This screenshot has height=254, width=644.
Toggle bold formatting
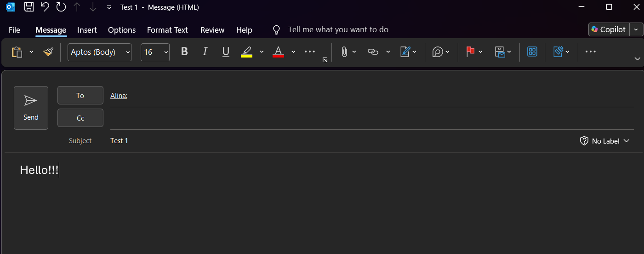[184, 52]
